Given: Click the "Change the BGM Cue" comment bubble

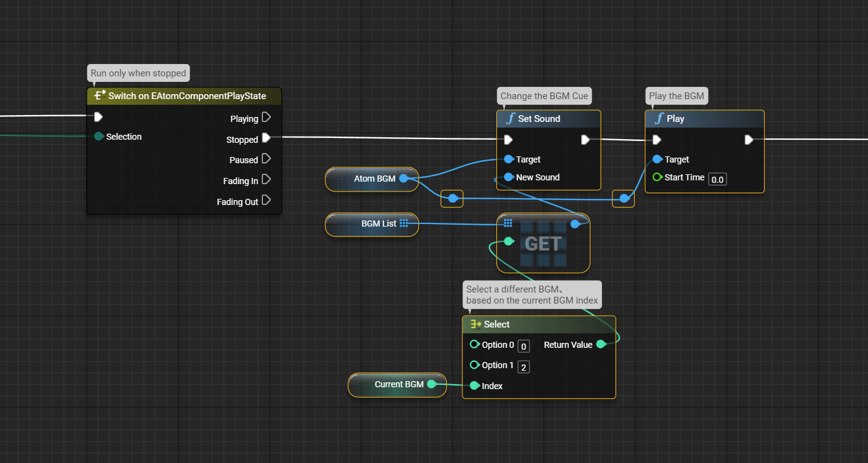Looking at the screenshot, I should pyautogui.click(x=544, y=96).
